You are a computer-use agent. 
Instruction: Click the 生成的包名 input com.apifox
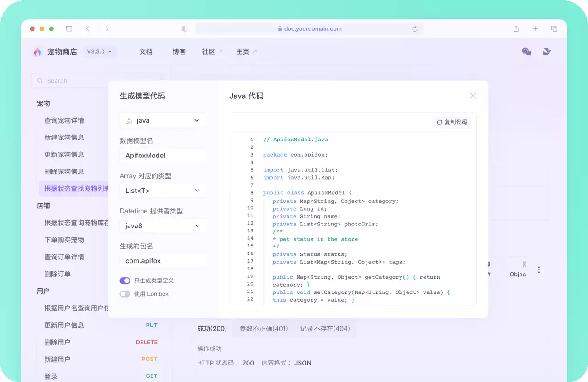(x=163, y=261)
